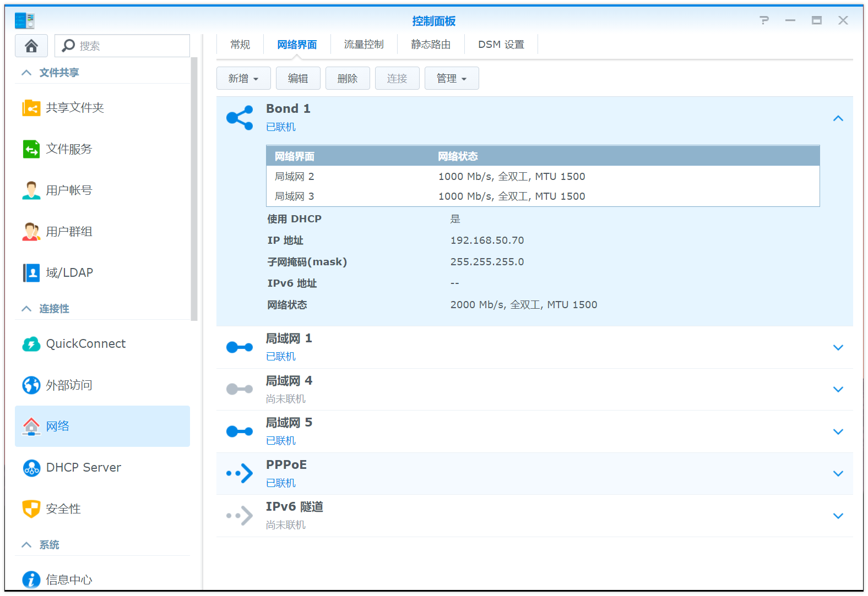Open DHCP Server icon

point(31,468)
